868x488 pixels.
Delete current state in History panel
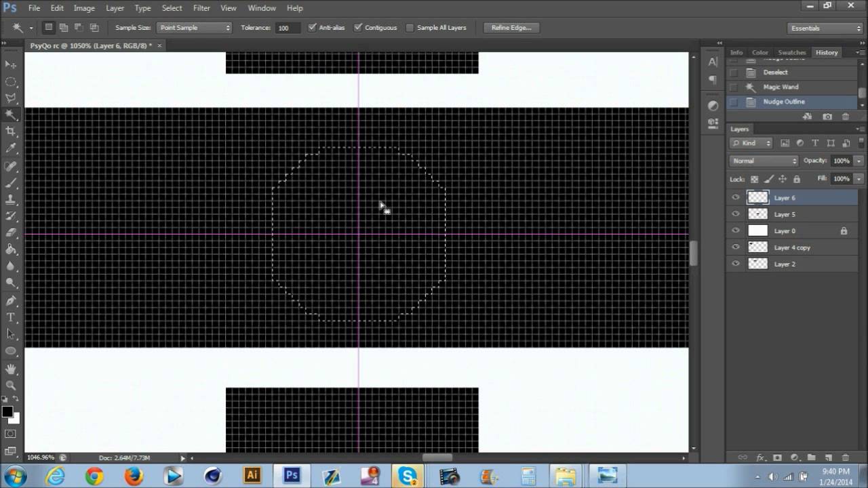(x=846, y=117)
